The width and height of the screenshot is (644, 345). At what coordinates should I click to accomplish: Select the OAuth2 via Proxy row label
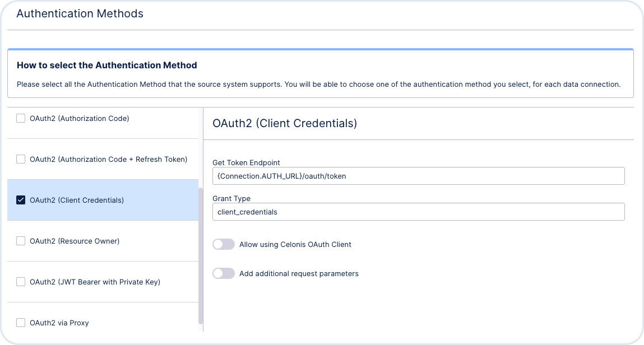click(59, 323)
